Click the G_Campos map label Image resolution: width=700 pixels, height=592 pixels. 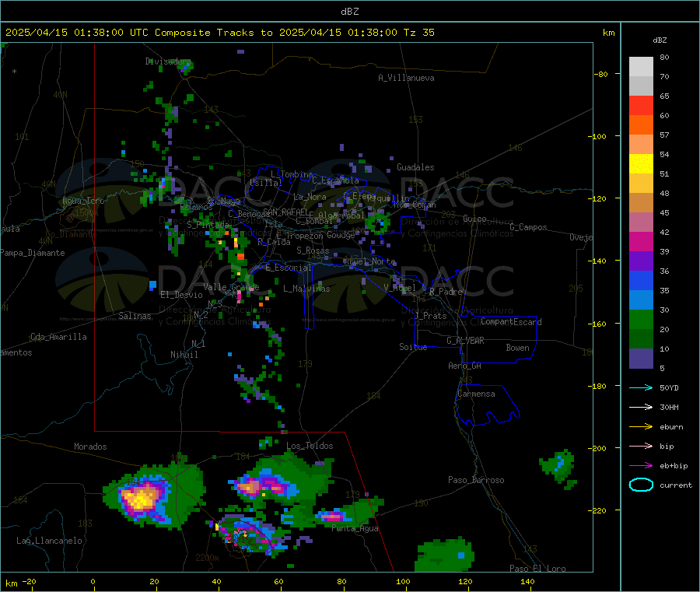click(528, 227)
